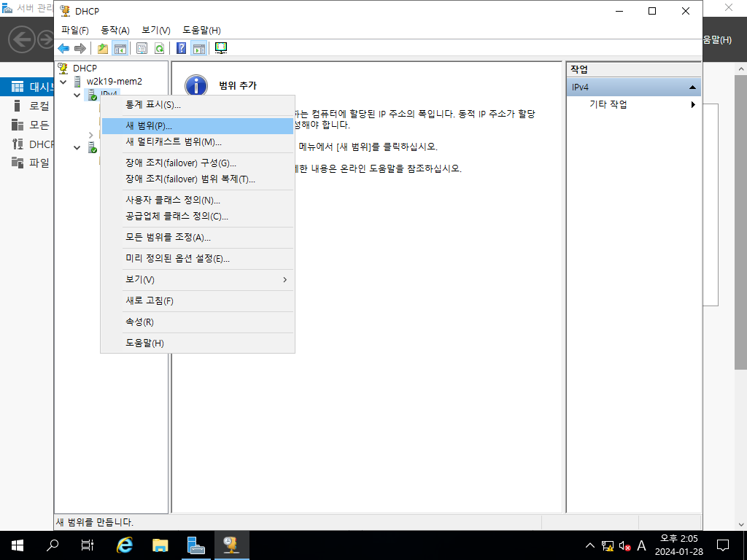Maximize the DHCP console window
747x560 pixels.
point(652,11)
